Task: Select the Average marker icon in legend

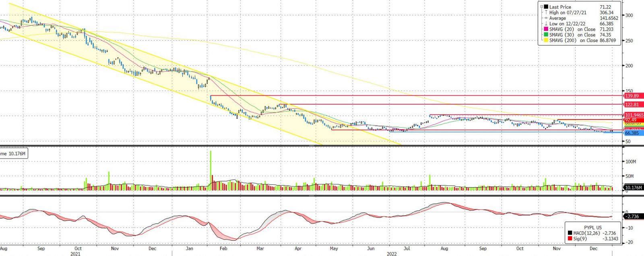Action: pos(546,18)
